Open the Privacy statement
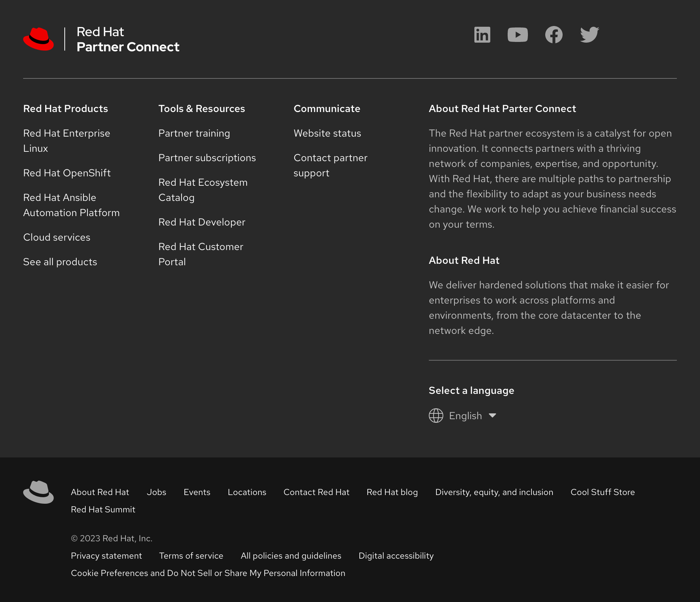This screenshot has height=602, width=700. [107, 556]
